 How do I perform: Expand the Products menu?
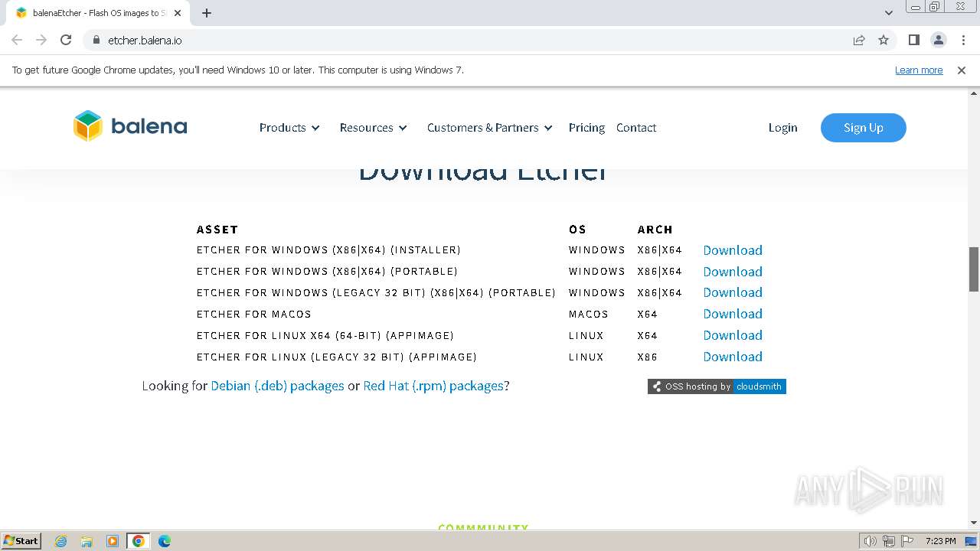[x=289, y=128]
